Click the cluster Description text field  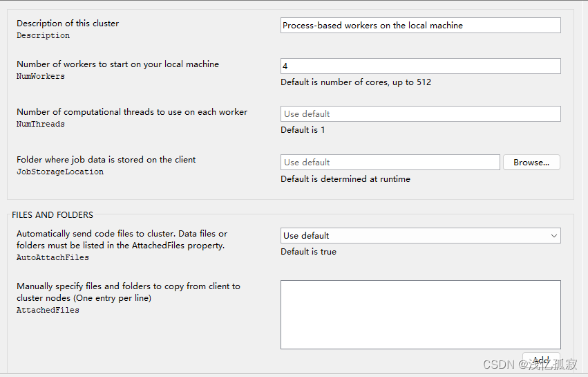[x=420, y=26]
